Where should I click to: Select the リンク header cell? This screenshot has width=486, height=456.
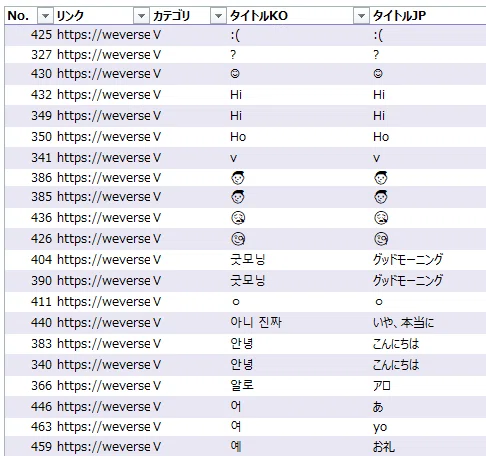[70, 16]
